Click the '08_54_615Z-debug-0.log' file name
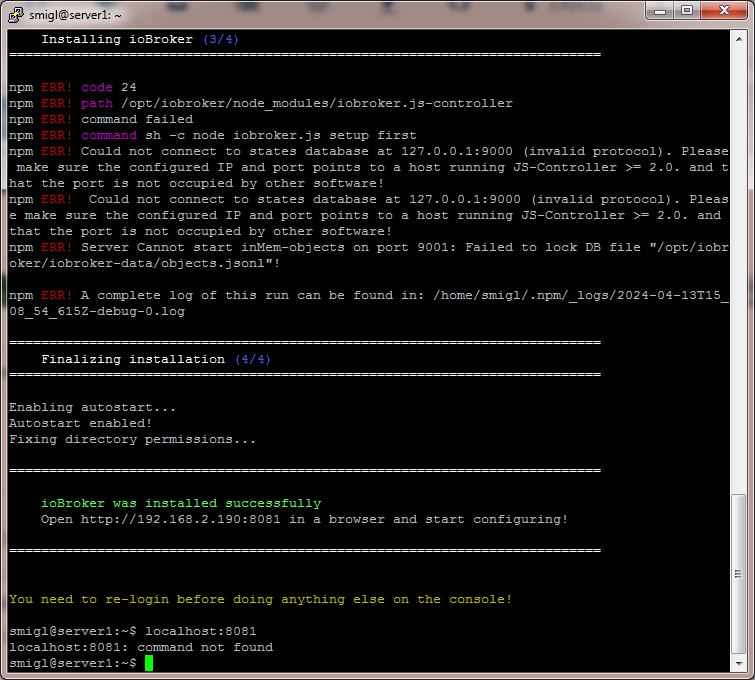Image resolution: width=755 pixels, height=680 pixels. pyautogui.click(x=97, y=311)
